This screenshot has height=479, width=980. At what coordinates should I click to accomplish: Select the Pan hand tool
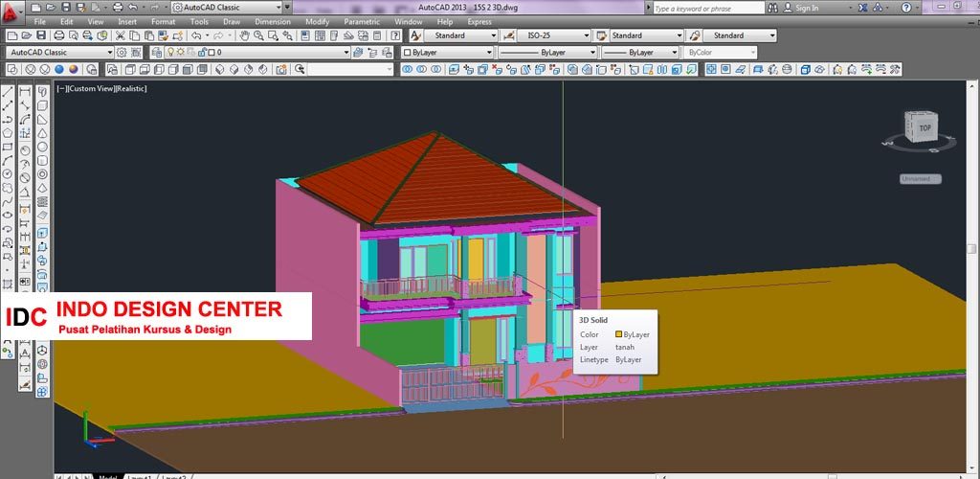(245, 35)
